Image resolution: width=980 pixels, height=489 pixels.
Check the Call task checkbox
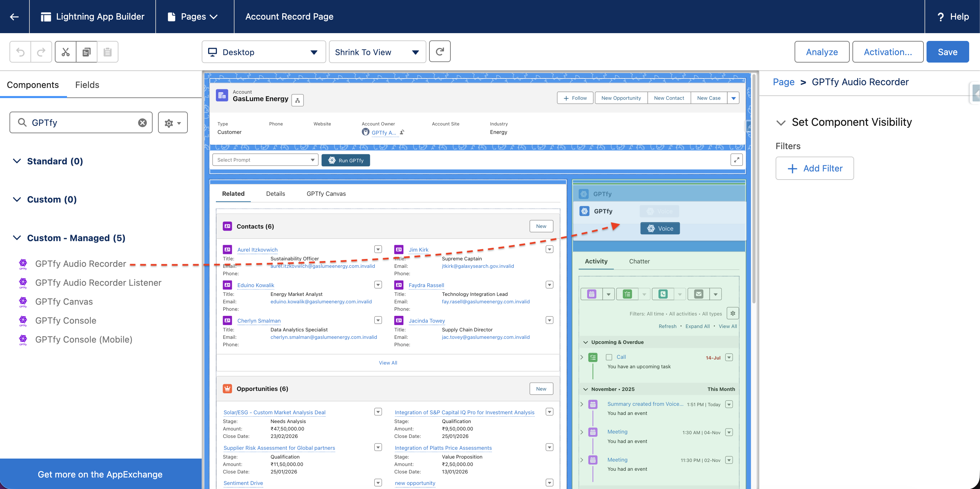609,357
